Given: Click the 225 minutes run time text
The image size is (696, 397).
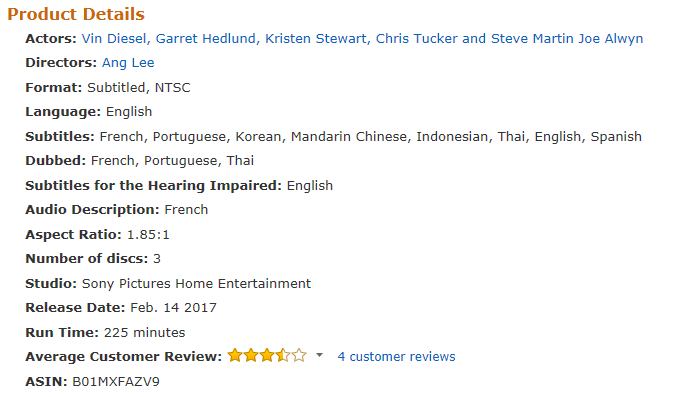Looking at the screenshot, I should 144,333.
